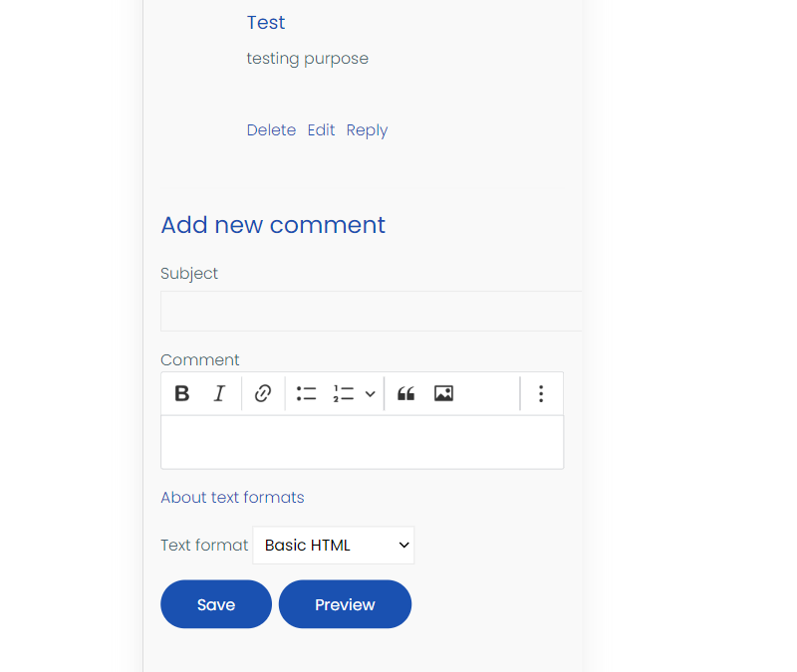Expand the numbered list style chevron

(x=369, y=393)
